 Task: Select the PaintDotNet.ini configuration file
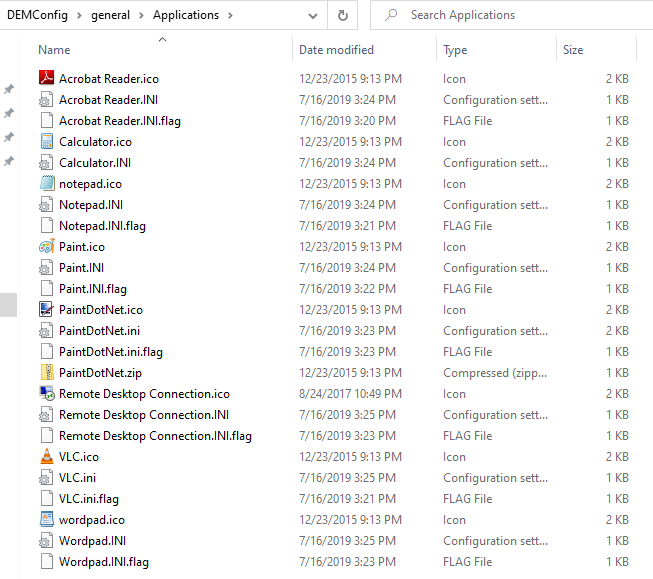[99, 331]
